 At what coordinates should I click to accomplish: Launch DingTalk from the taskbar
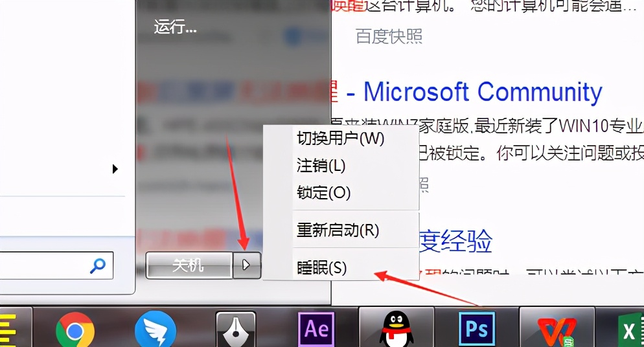pyautogui.click(x=155, y=330)
